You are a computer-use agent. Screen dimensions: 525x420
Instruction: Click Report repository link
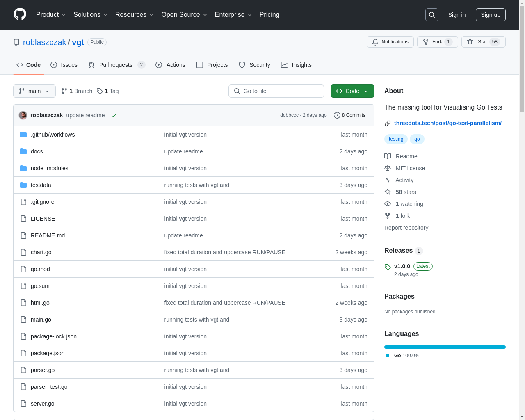(406, 228)
